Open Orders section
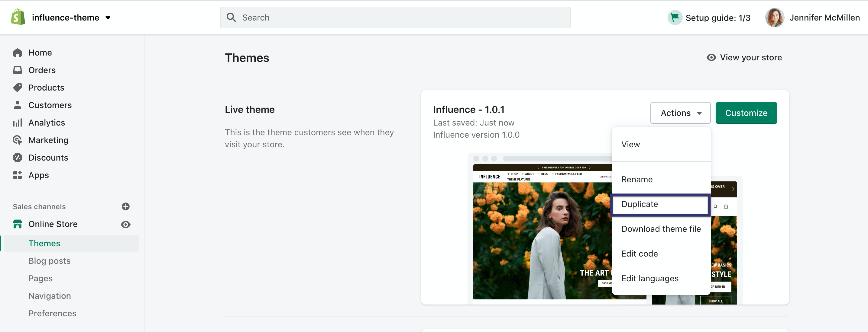Screen dimensions: 868x332 click(x=42, y=70)
